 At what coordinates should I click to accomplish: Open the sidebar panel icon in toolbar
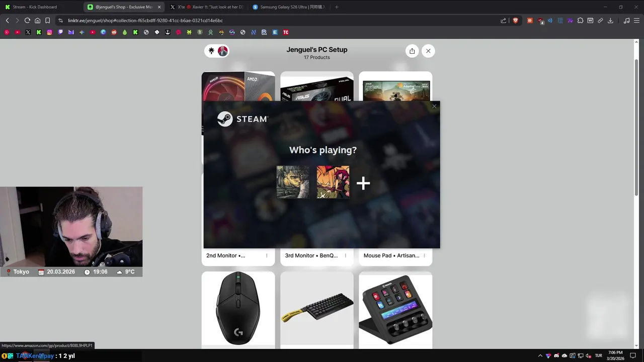590,21
